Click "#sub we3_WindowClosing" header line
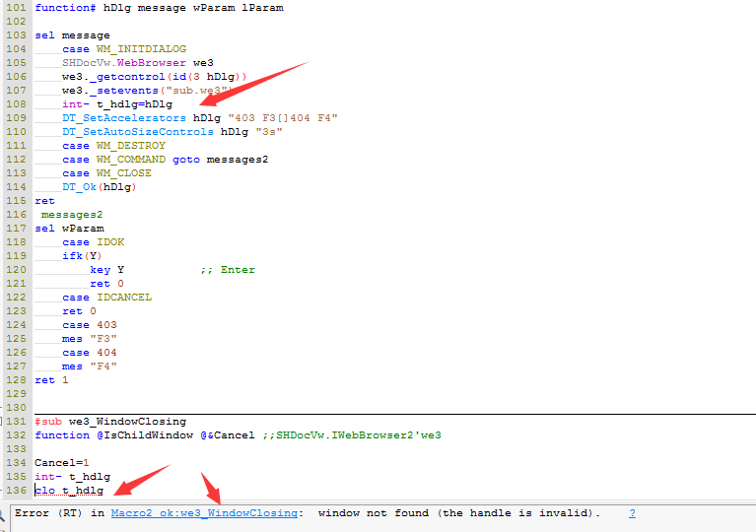This screenshot has height=532, width=756. 110,422
